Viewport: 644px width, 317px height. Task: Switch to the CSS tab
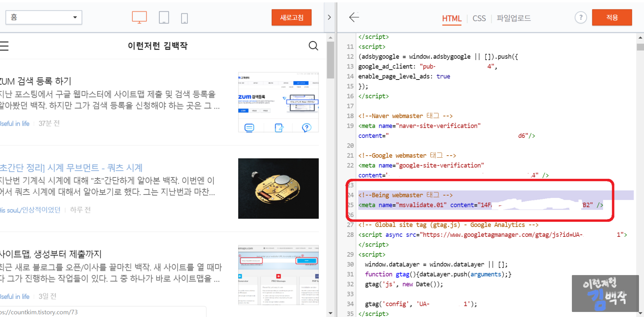479,18
